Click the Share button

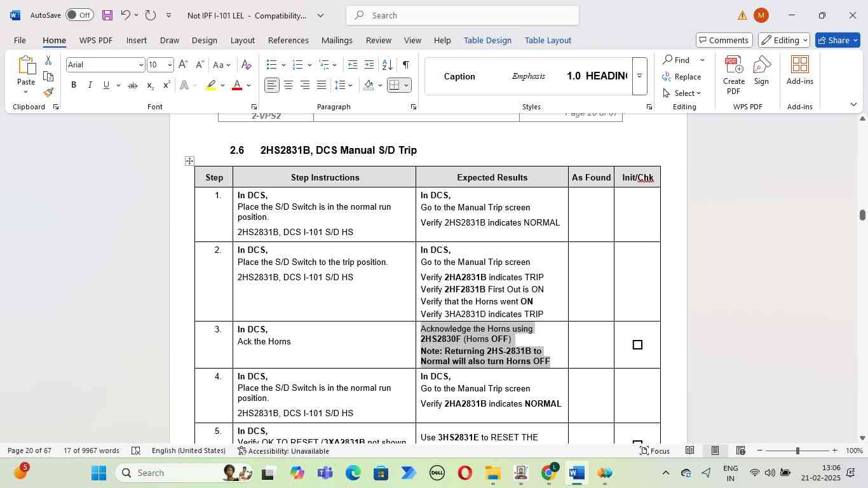tap(838, 40)
